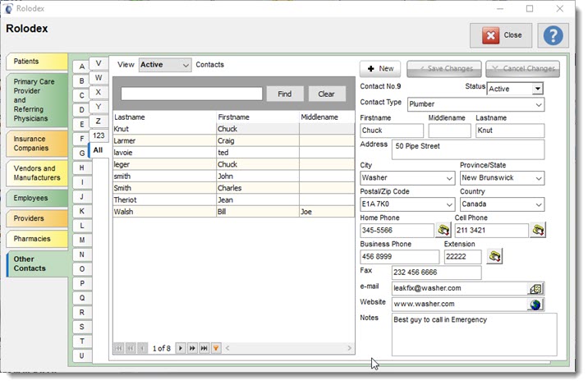
Task: Click the orange filter funnel icon
Action: tap(216, 348)
